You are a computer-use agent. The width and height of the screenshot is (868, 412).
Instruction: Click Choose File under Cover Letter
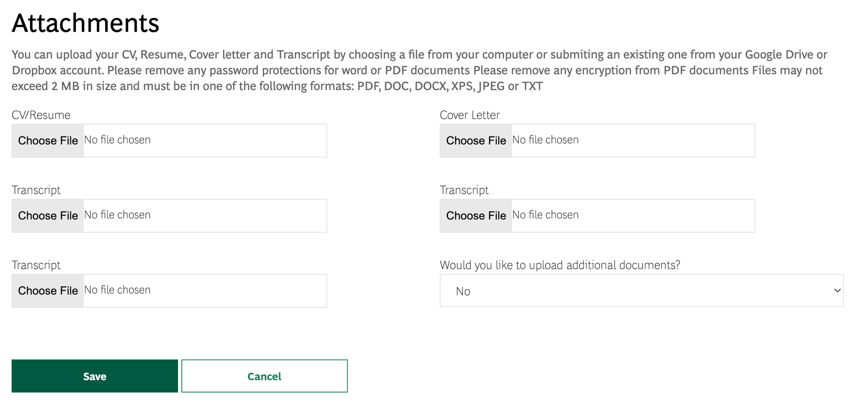tap(476, 141)
